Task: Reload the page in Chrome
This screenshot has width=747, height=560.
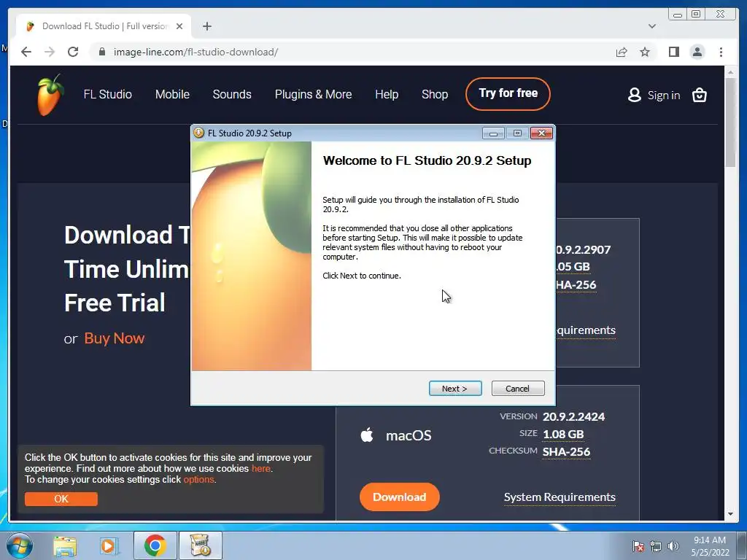Action: (73, 52)
